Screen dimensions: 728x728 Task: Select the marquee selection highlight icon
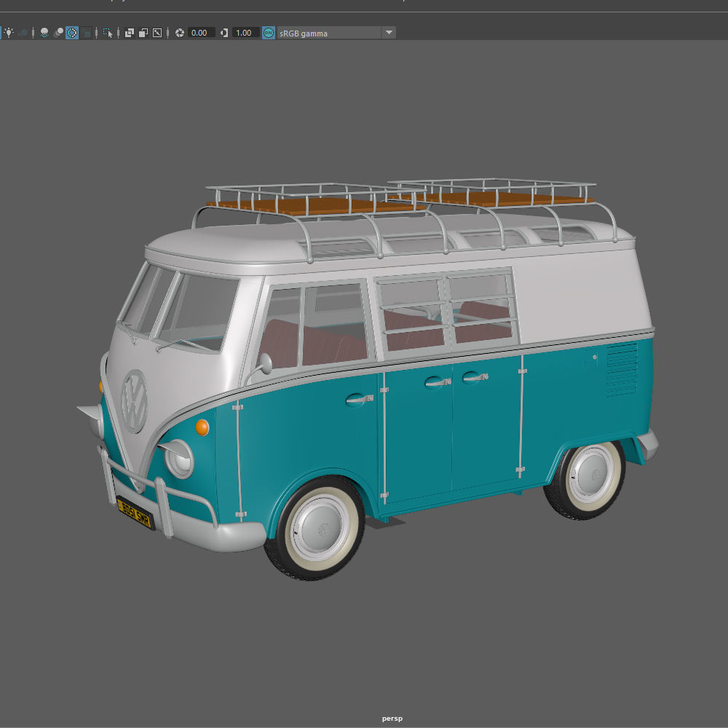(x=106, y=32)
